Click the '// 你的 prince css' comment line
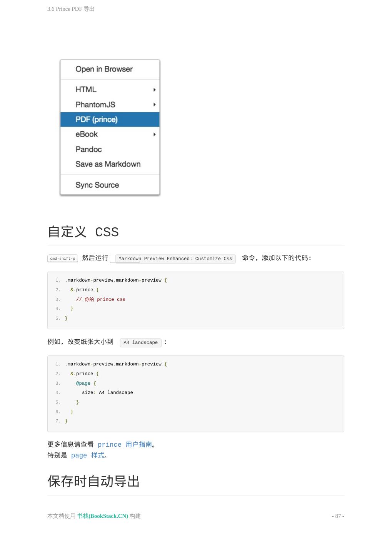392x554 pixels. point(101,299)
